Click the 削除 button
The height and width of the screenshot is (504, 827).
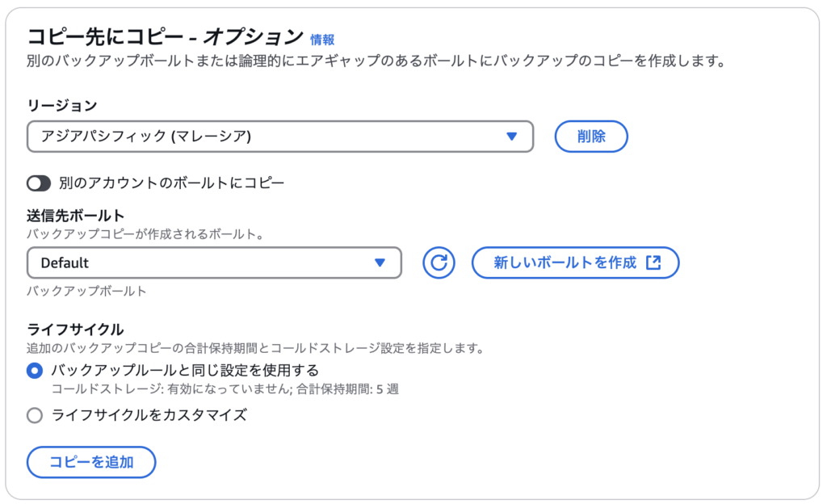tap(591, 136)
